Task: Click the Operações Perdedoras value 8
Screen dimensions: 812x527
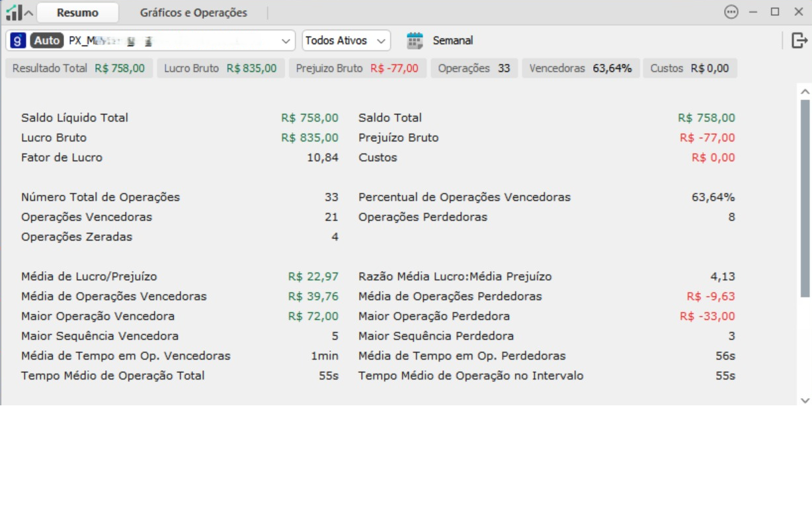Action: [x=731, y=217]
